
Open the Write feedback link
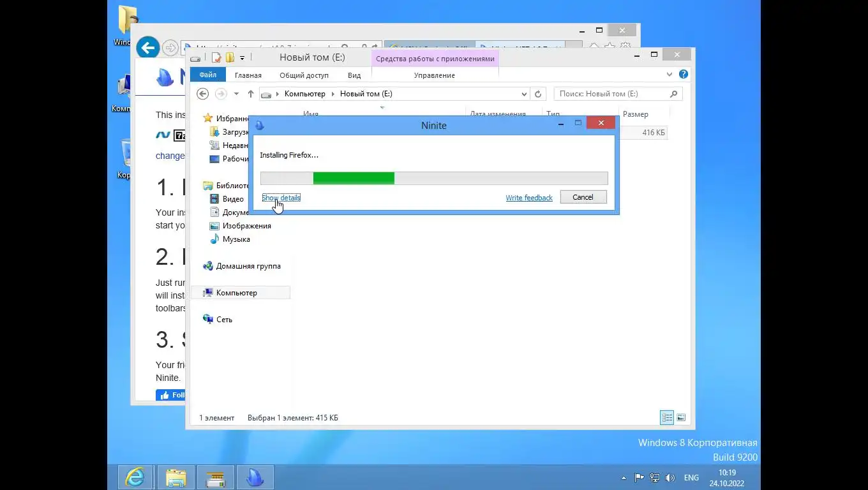529,198
